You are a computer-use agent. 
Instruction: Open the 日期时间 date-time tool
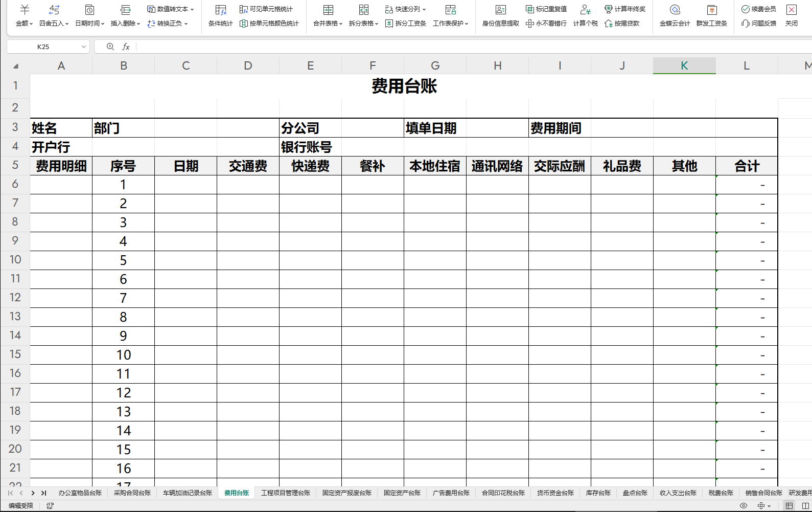[x=89, y=15]
